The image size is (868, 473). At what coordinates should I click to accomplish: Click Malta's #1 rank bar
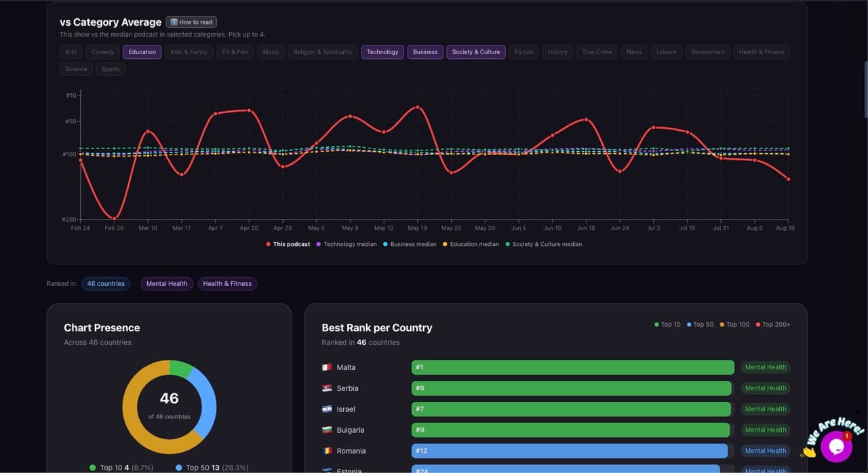point(572,367)
